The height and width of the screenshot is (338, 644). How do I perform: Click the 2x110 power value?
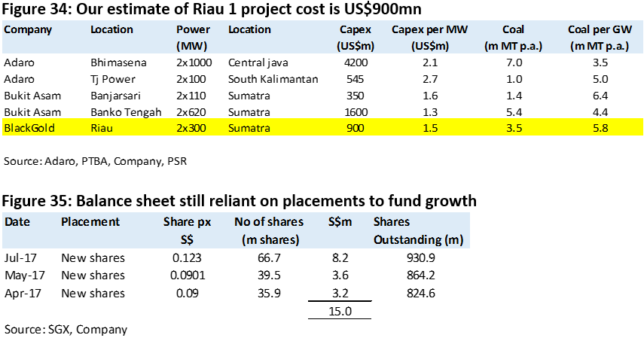pyautogui.click(x=191, y=96)
